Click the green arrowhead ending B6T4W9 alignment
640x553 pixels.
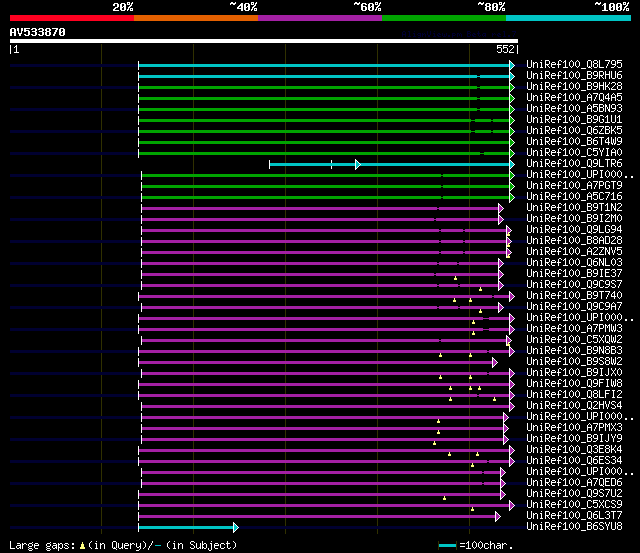tap(512, 142)
